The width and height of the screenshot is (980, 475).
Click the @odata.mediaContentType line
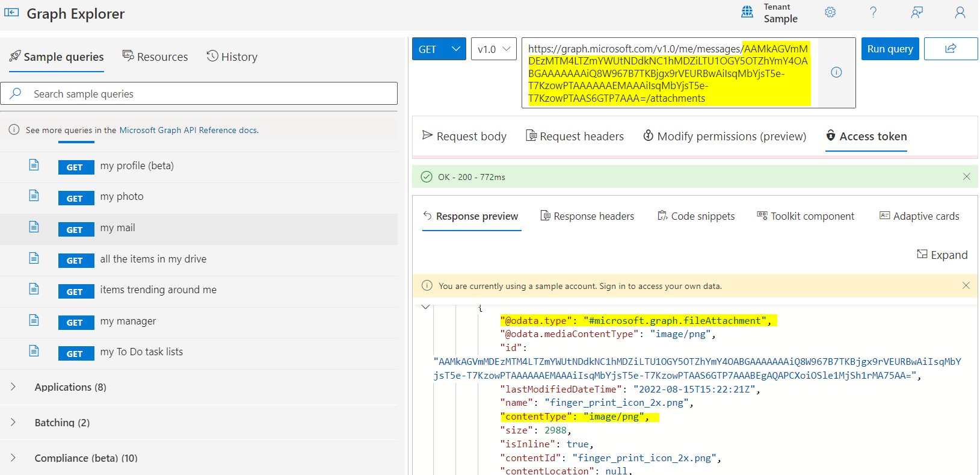coord(608,334)
